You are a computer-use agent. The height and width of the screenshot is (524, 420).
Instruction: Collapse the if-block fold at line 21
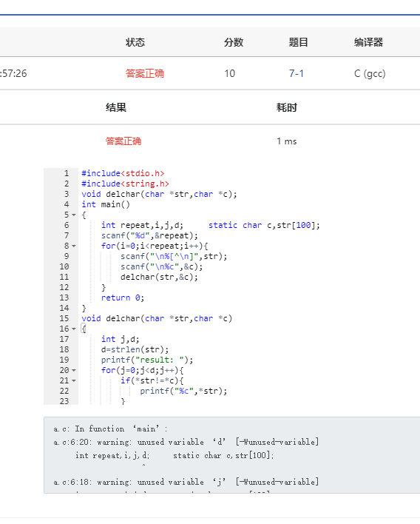[x=74, y=380]
